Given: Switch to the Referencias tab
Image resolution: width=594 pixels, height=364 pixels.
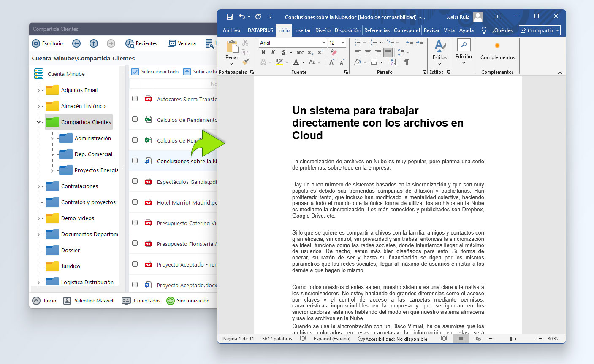Looking at the screenshot, I should (x=377, y=30).
